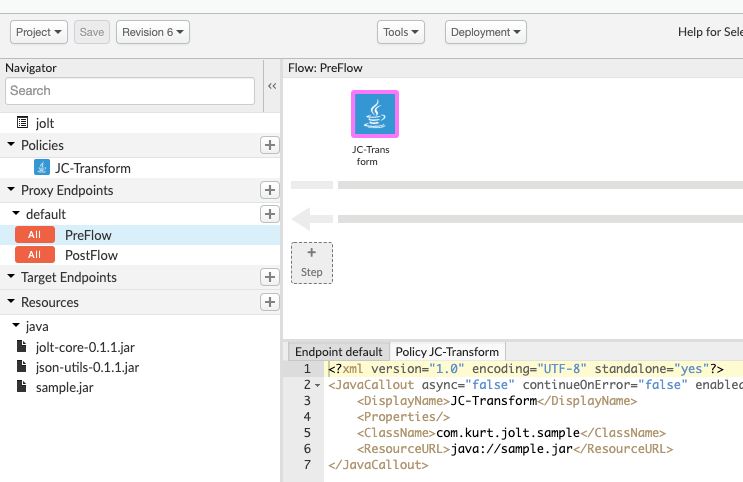743x482 pixels.
Task: Add a response Step to the flow
Action: 312,263
